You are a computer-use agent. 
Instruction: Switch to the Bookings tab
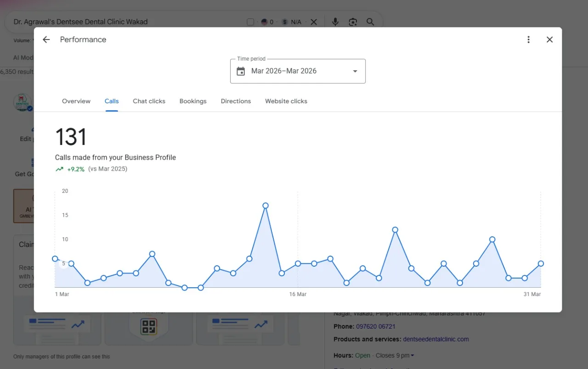tap(193, 101)
